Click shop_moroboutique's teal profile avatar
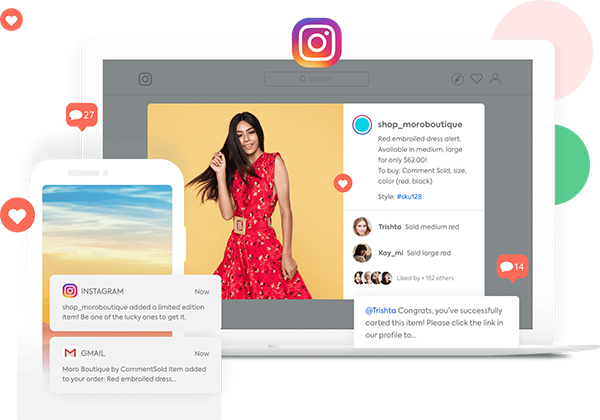600x420 pixels. [x=363, y=126]
